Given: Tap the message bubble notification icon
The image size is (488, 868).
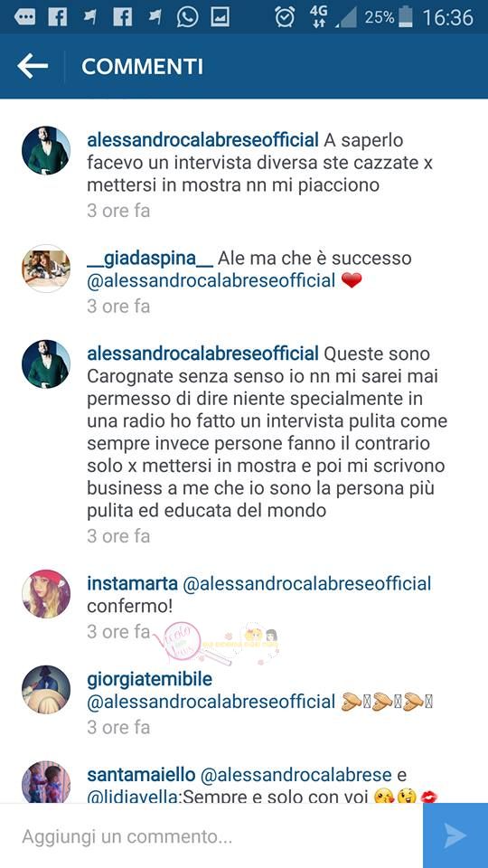Looking at the screenshot, I should [x=24, y=18].
